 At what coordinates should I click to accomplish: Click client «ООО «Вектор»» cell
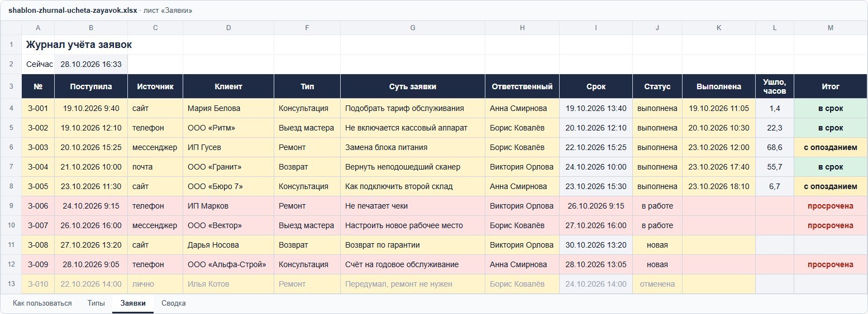(228, 225)
